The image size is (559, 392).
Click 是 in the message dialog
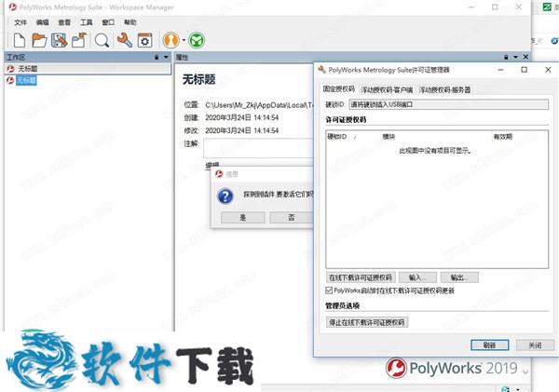pos(243,217)
